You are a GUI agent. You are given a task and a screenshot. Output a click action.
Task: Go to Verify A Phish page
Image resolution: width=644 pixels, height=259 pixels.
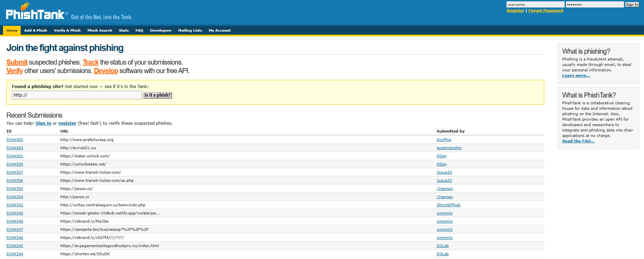pos(67,31)
